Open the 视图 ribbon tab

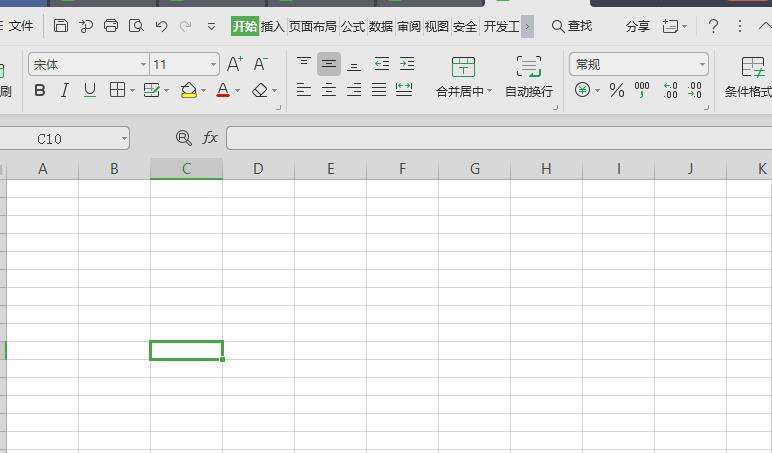click(x=437, y=26)
